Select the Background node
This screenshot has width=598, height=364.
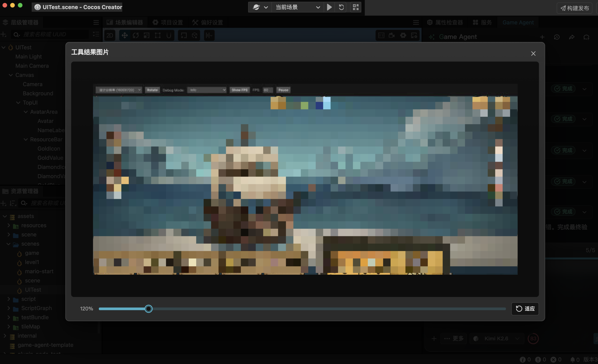point(38,93)
